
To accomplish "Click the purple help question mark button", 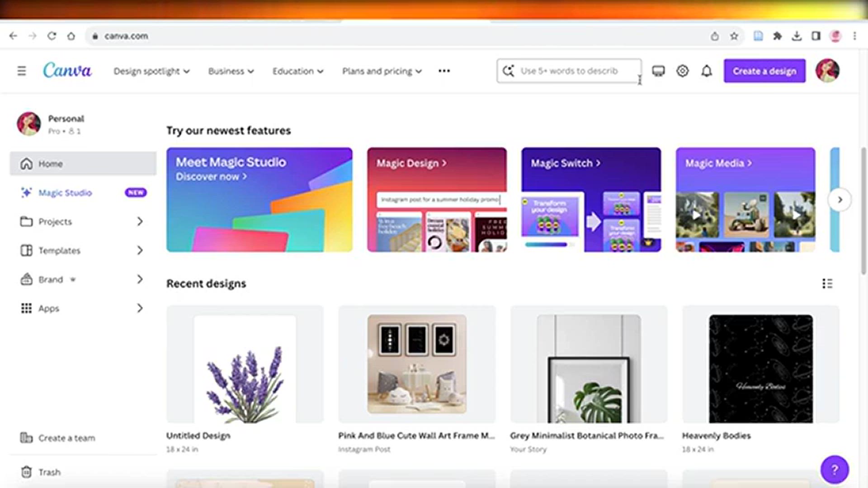I will point(834,469).
